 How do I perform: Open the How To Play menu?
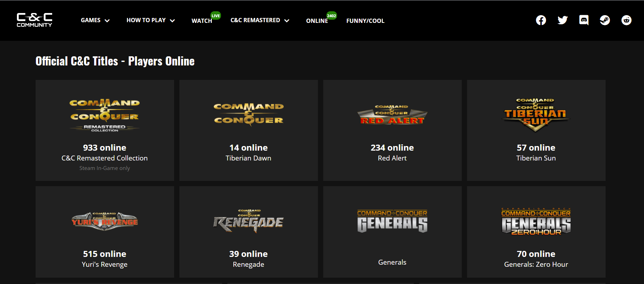coord(146,20)
